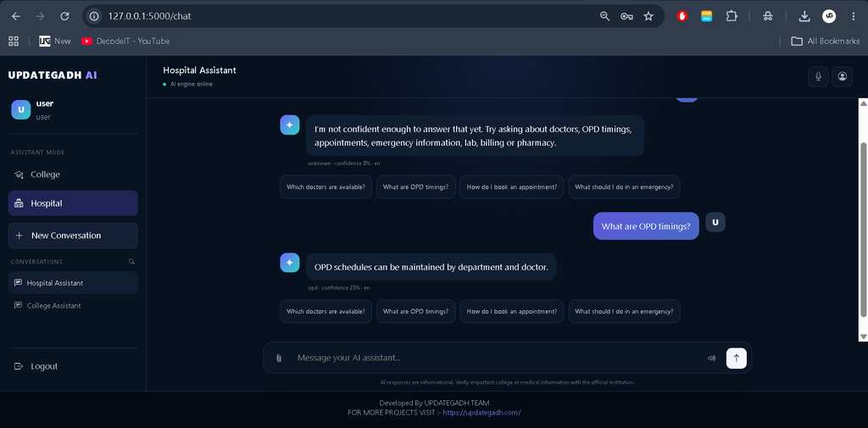
Task: Open the saved passwords key icon
Action: [626, 16]
